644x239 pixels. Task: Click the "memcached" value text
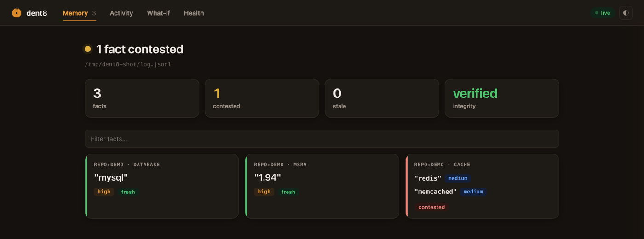[436, 192]
